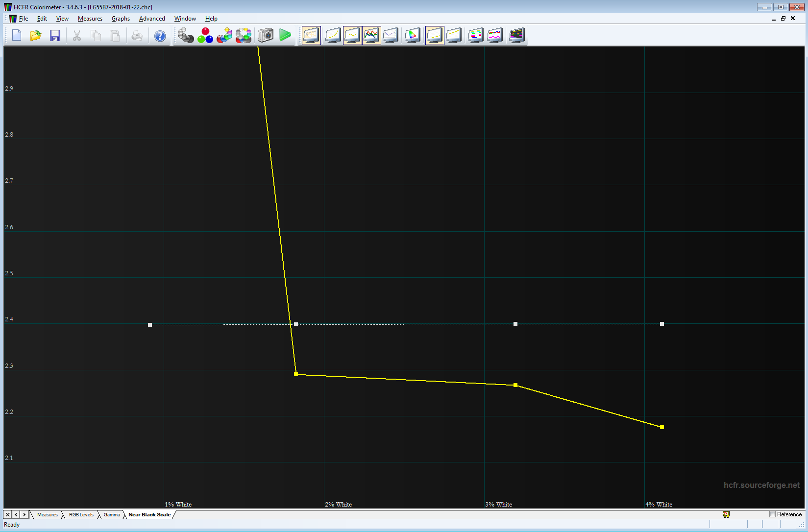Image resolution: width=808 pixels, height=532 pixels.
Task: Toggle the RGB levels graph view button
Action: 371,35
